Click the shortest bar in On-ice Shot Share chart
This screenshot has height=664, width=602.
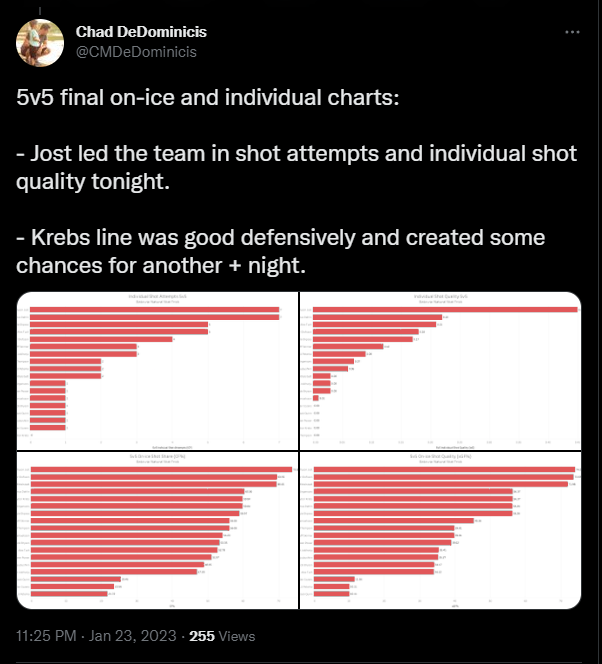[x=69, y=594]
